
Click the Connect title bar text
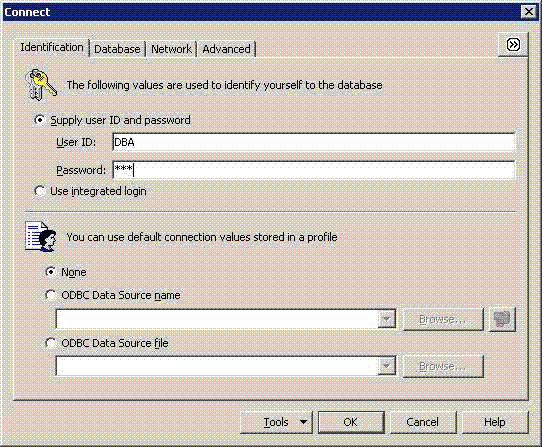pyautogui.click(x=27, y=12)
